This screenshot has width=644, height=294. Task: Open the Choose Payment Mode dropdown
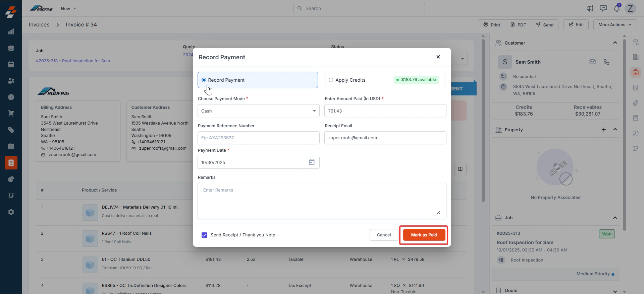258,111
